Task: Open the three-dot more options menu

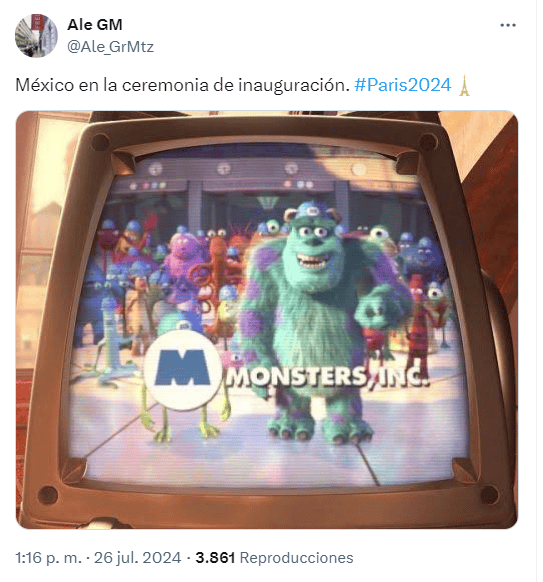Action: pyautogui.click(x=508, y=25)
